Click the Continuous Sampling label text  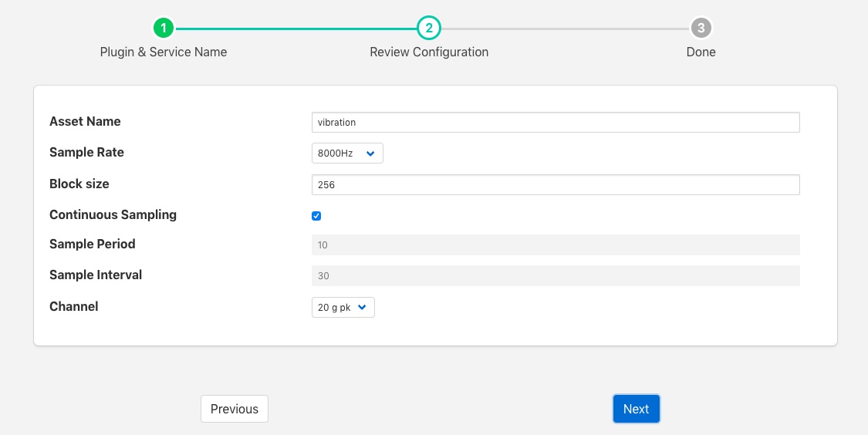(x=113, y=215)
